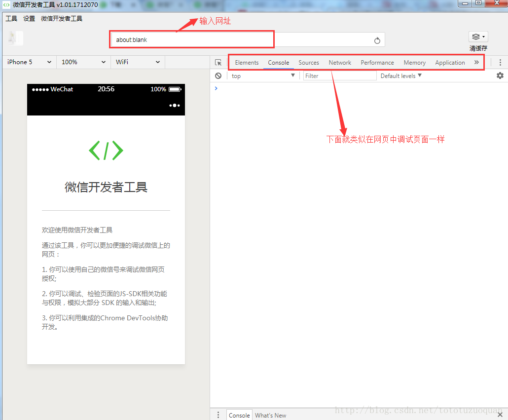Click the Chrome DevTools list item text

coord(105,322)
